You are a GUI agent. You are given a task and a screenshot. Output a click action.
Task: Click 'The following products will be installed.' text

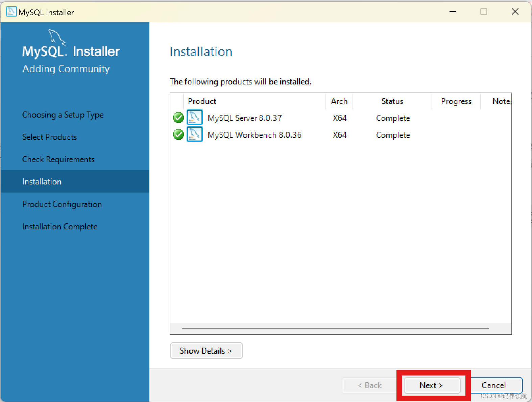(240, 82)
